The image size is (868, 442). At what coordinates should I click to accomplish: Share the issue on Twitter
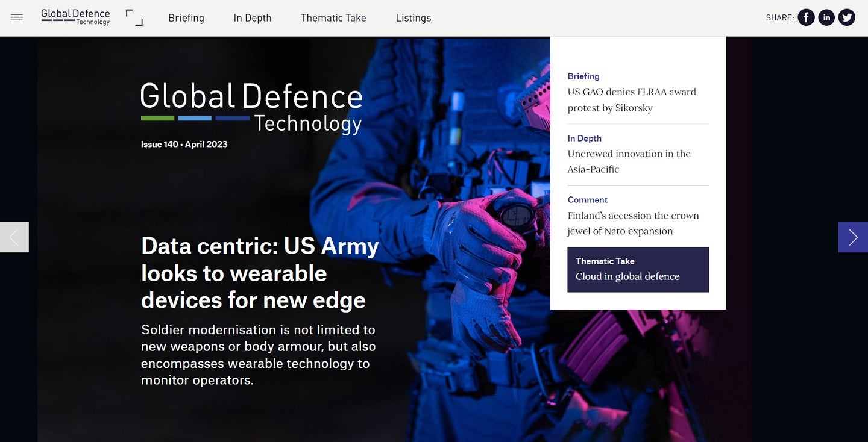pyautogui.click(x=847, y=18)
